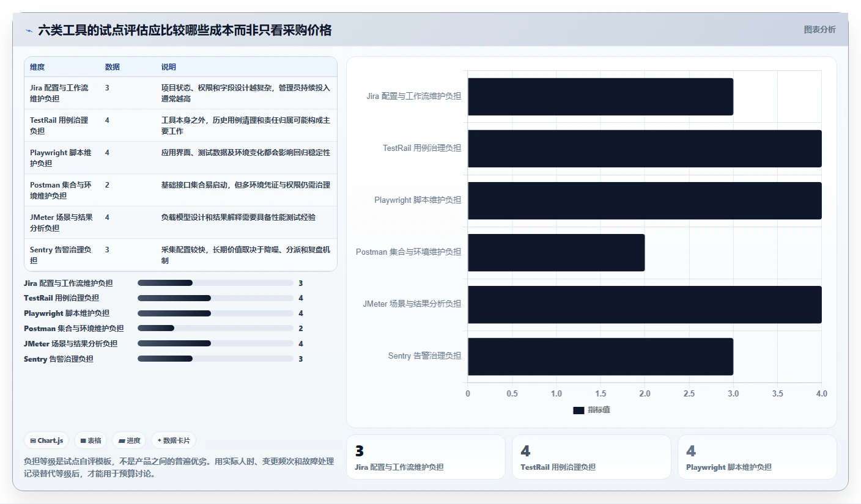Click the description starting 工具本身之外

tap(246, 125)
